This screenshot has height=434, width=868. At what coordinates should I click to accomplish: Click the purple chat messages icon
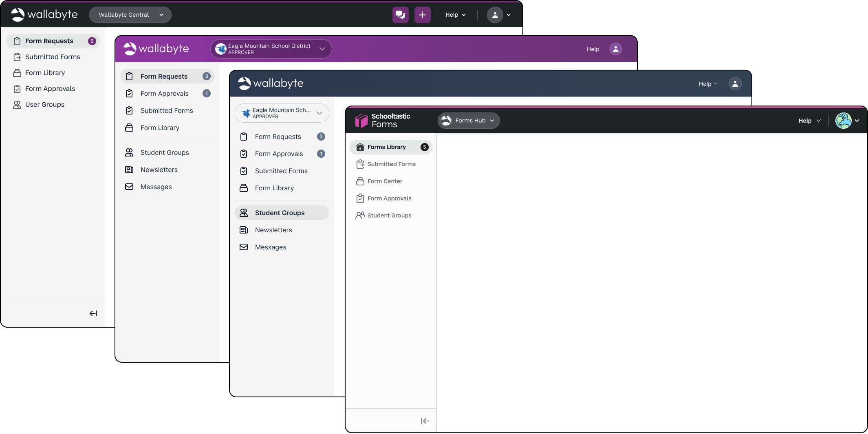pyautogui.click(x=400, y=15)
